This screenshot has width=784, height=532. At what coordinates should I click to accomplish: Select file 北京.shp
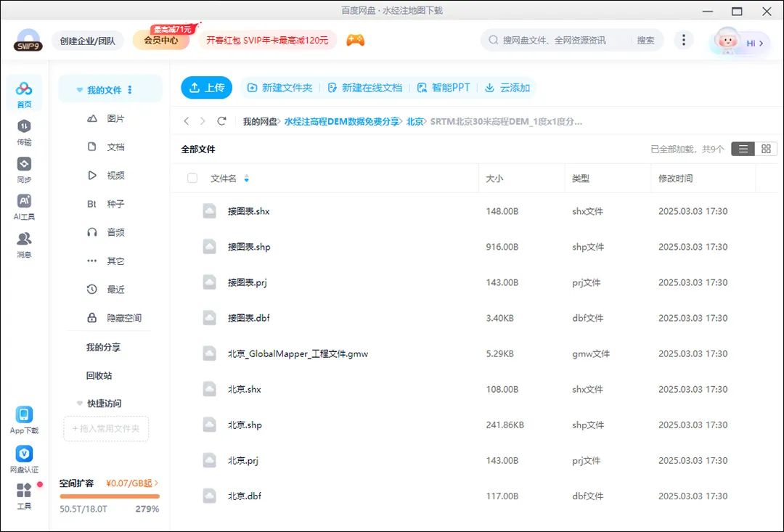[473, 425]
